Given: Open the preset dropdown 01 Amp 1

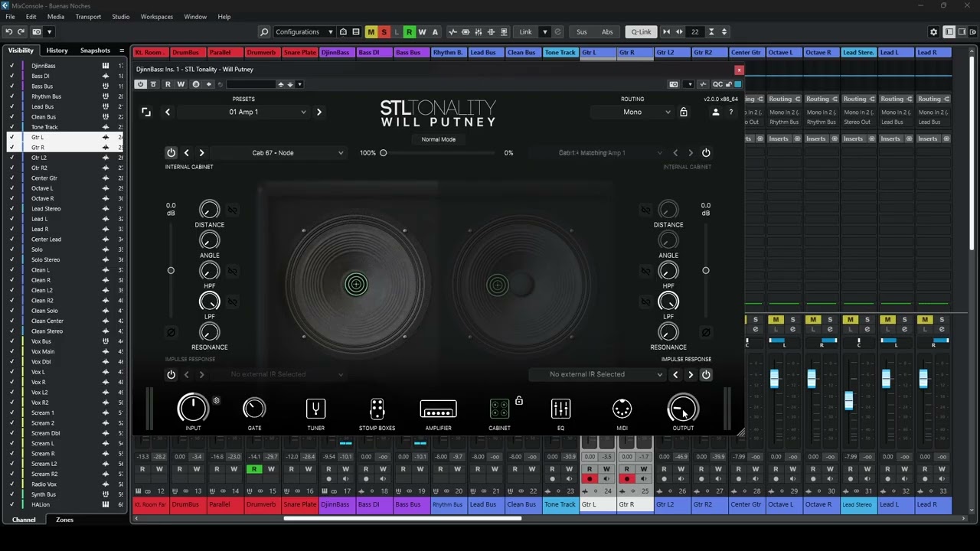Looking at the screenshot, I should point(243,112).
